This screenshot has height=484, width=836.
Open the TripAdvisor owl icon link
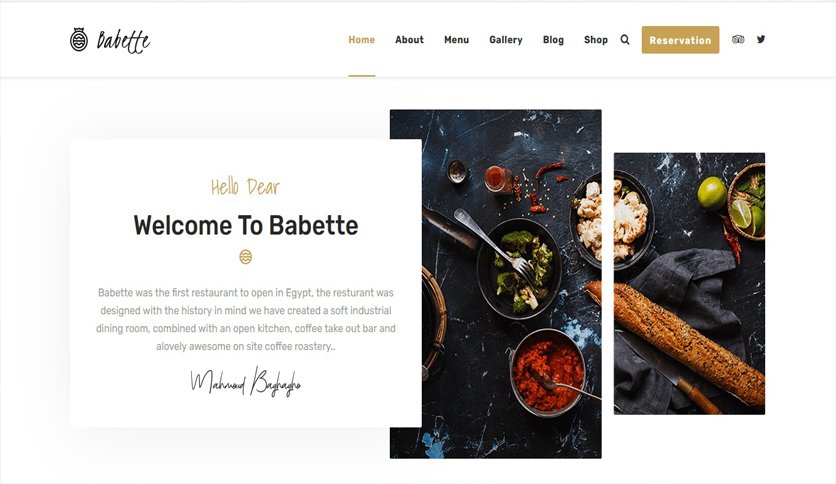[x=738, y=39]
